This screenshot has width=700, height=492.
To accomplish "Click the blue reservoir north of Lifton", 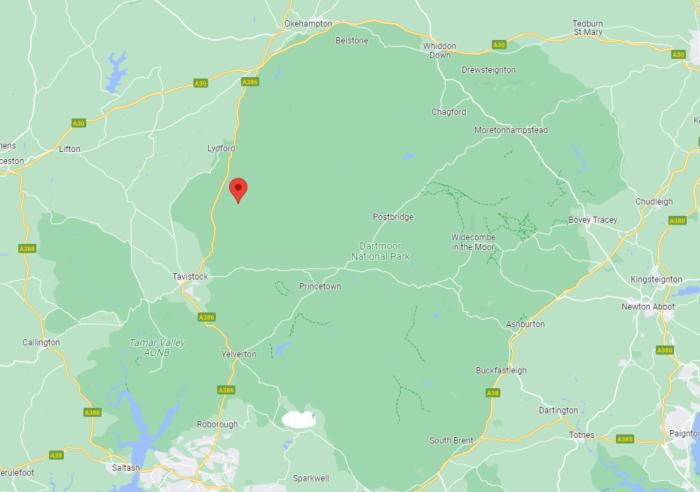I will coord(116,71).
